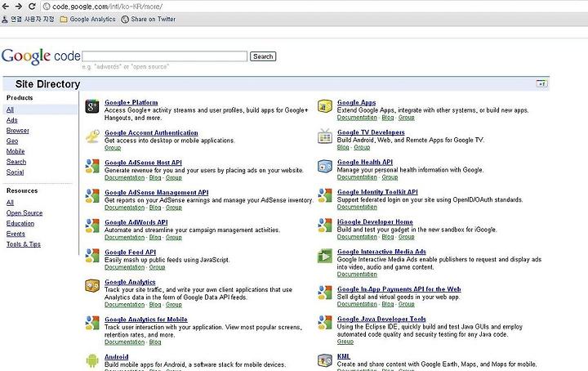Open the Google Analytics bookmark folder

[88, 19]
